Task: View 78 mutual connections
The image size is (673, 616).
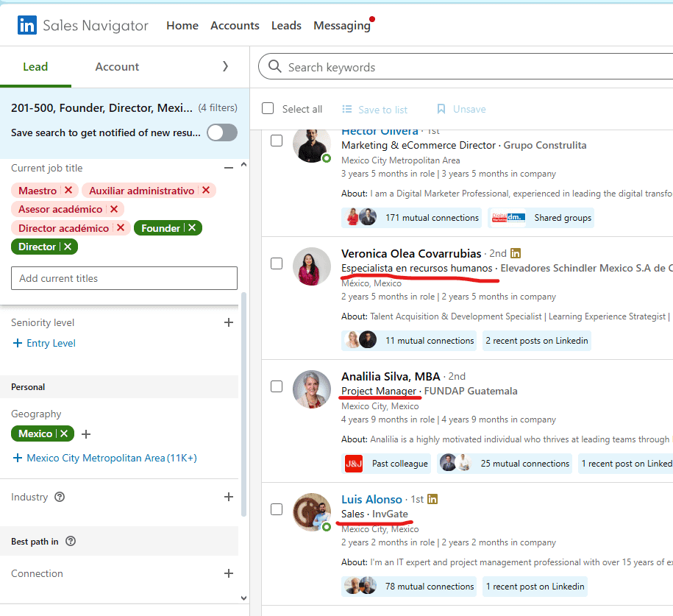Action: [409, 587]
